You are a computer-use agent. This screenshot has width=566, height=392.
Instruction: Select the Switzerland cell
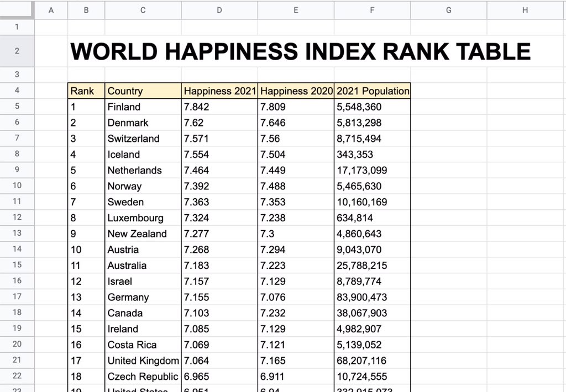[143, 139]
